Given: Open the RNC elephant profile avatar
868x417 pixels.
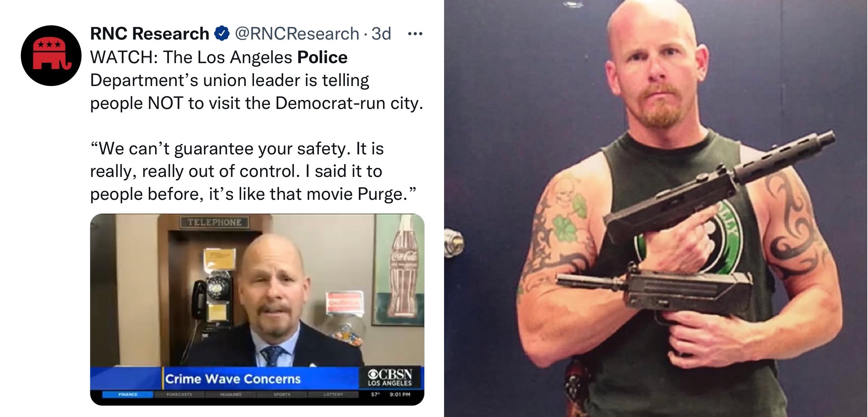Looking at the screenshot, I should coord(51,56).
